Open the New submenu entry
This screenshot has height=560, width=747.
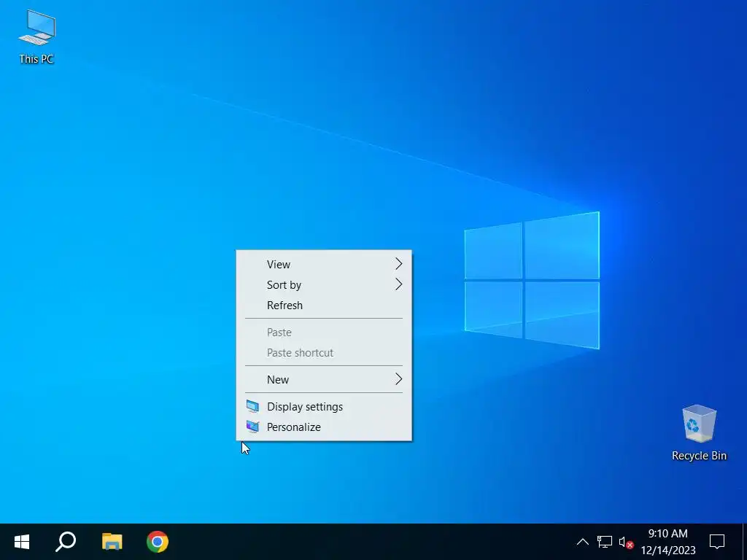324,379
